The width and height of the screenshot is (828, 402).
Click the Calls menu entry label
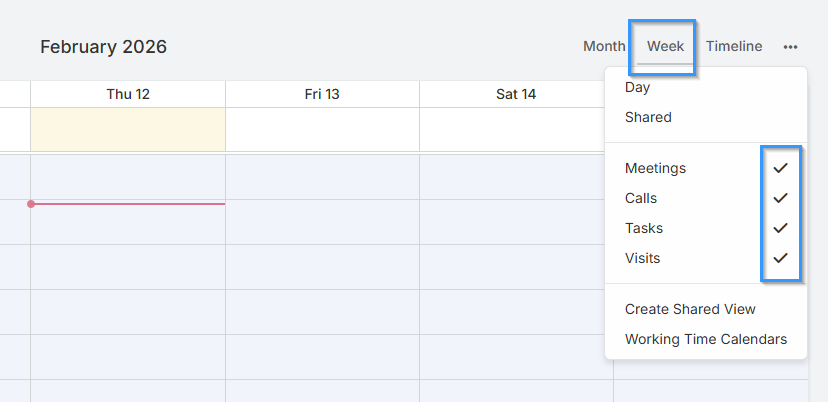641,198
